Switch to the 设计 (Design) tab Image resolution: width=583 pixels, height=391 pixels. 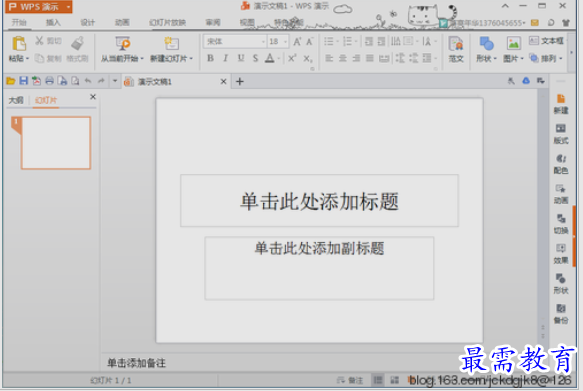click(x=88, y=22)
